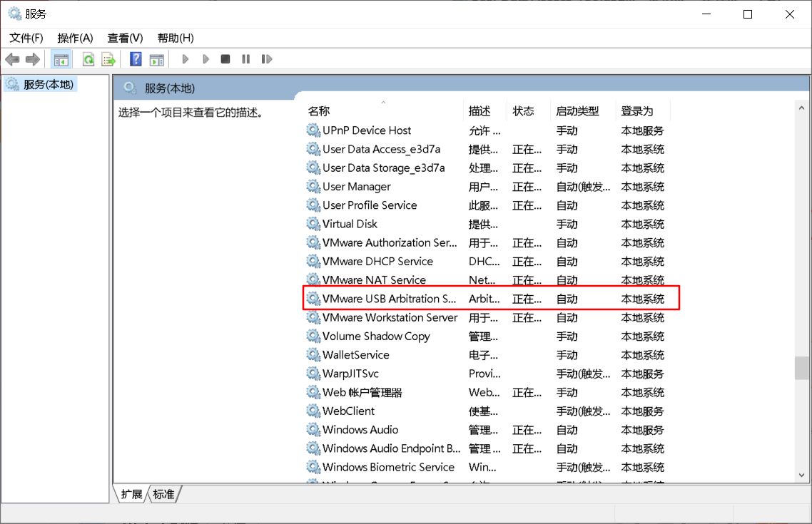Click the DHC... description of VMware DHCP Service

(484, 261)
